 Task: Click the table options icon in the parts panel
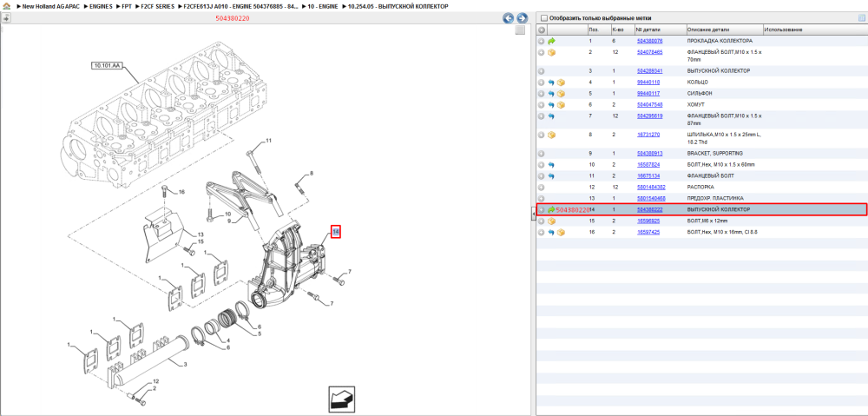[861, 17]
